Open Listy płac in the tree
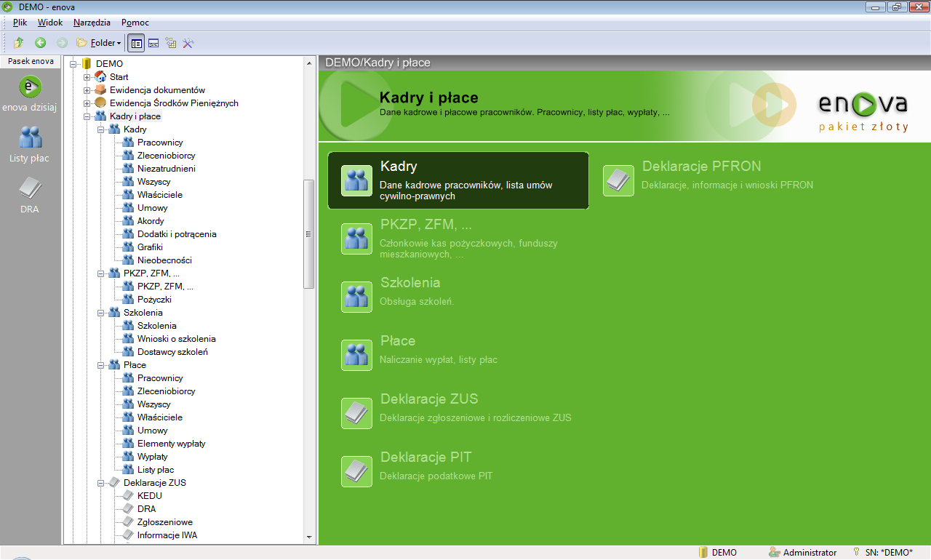Image resolution: width=931 pixels, height=560 pixels. 156,470
